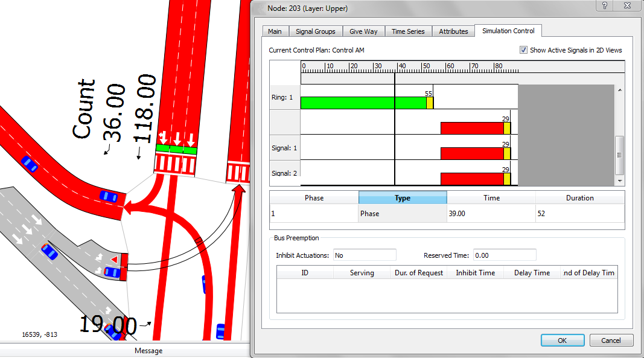Image resolution: width=644 pixels, height=358 pixels.
Task: Open the Give Way tab
Action: click(363, 31)
